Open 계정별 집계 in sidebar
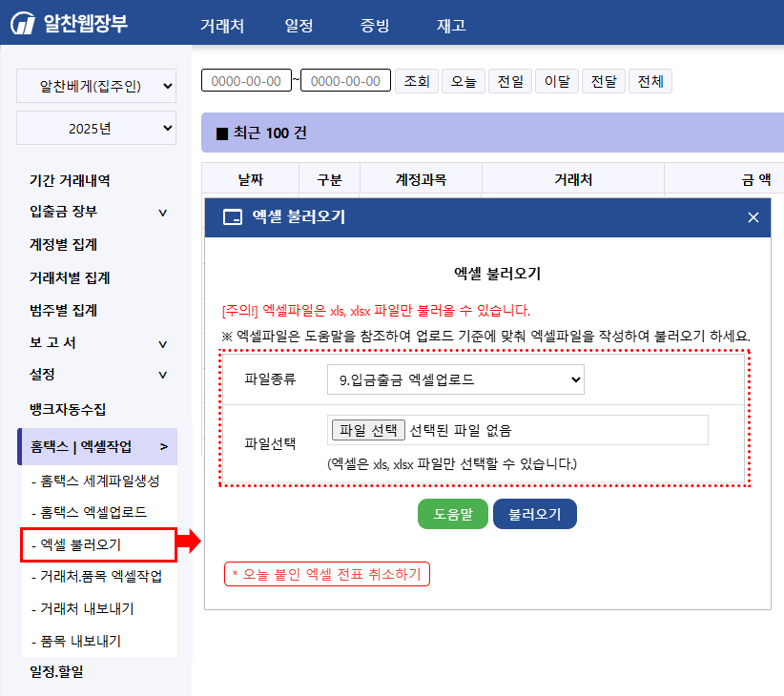 tap(64, 244)
